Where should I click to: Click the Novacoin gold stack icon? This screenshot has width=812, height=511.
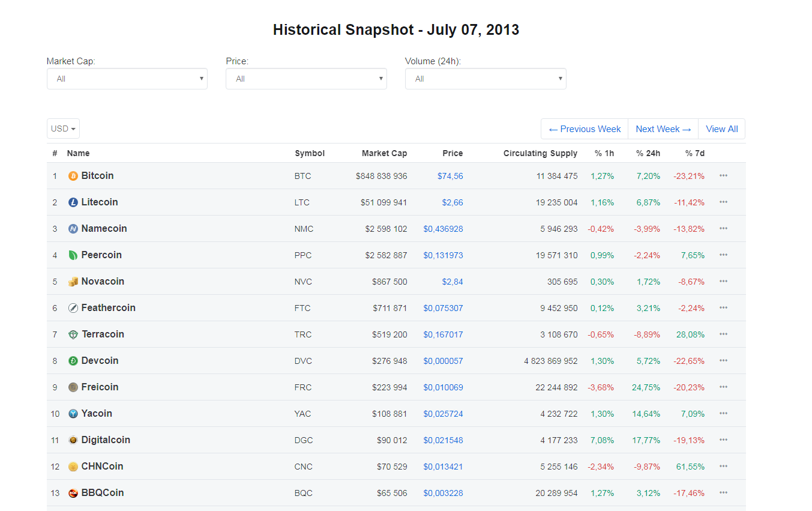73,282
